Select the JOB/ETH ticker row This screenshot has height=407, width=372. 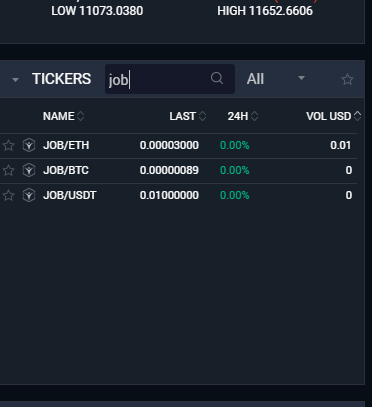(178, 146)
